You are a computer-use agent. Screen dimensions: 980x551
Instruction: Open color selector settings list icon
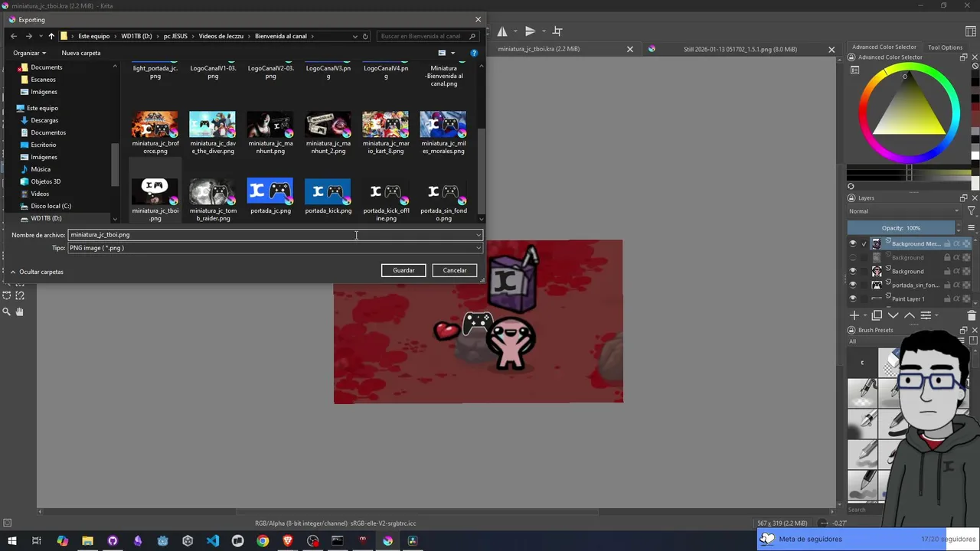(854, 70)
